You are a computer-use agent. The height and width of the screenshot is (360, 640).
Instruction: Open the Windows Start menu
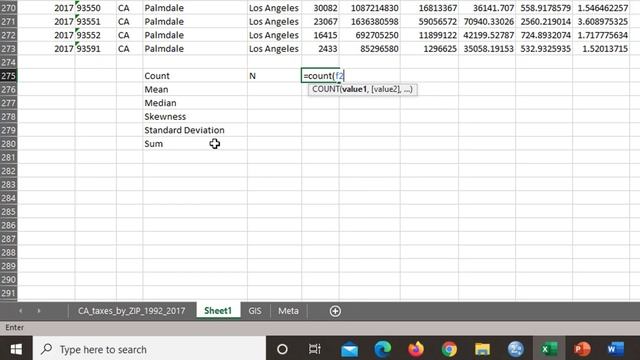16,349
